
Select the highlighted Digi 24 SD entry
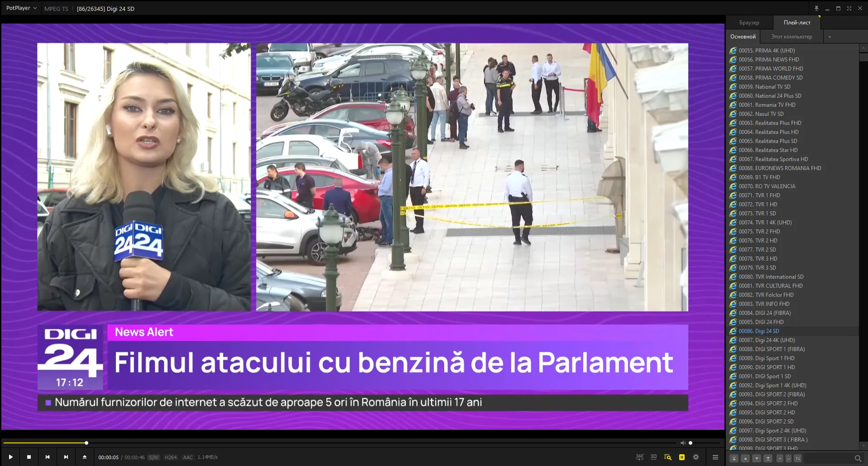coord(792,331)
